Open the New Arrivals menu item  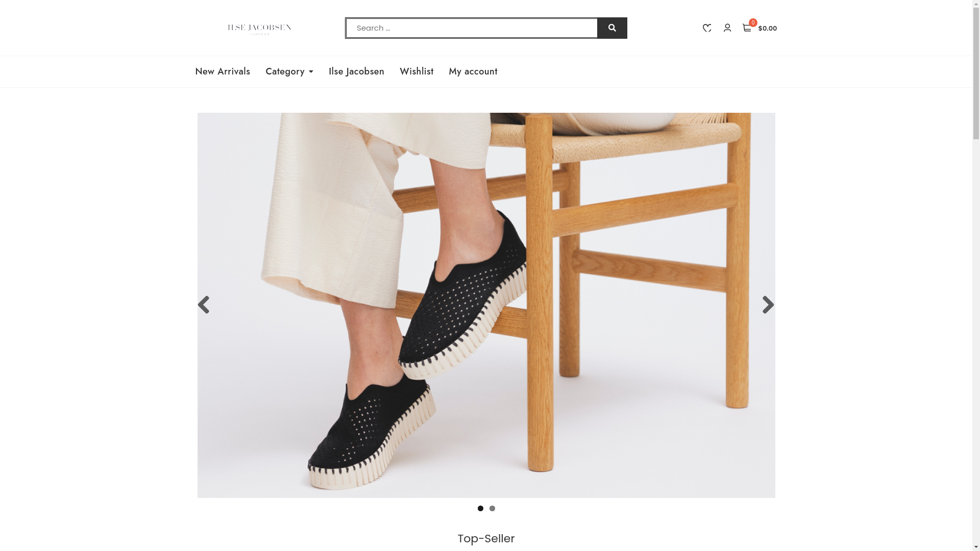coord(223,71)
